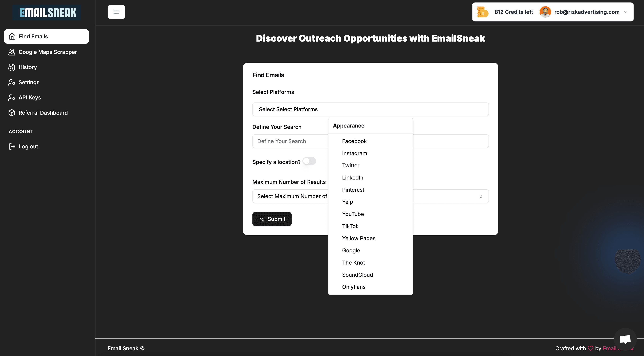This screenshot has height=356, width=644.
Task: Click the Google Maps Scrapper pin icon
Action: [12, 52]
